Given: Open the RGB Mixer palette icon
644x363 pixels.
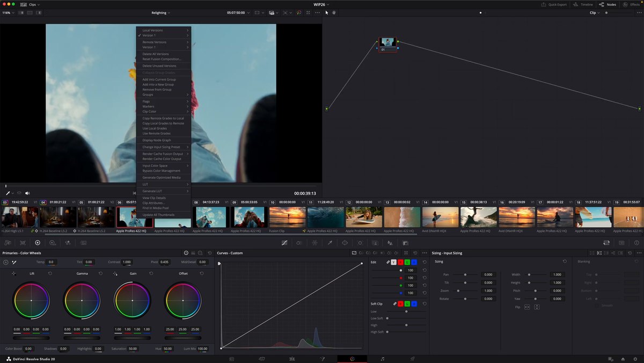Looking at the screenshot, I should [x=68, y=243].
